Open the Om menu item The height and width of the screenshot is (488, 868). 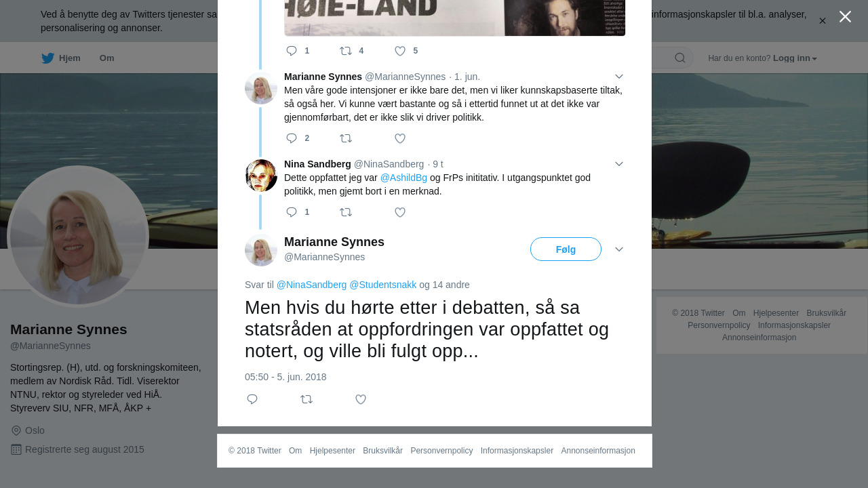(x=106, y=58)
